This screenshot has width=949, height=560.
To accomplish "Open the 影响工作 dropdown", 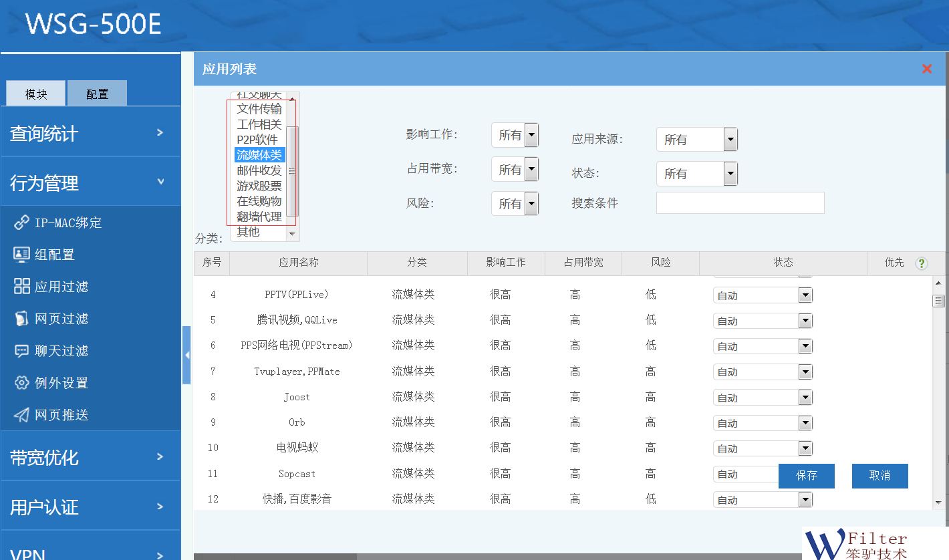I will coord(515,135).
